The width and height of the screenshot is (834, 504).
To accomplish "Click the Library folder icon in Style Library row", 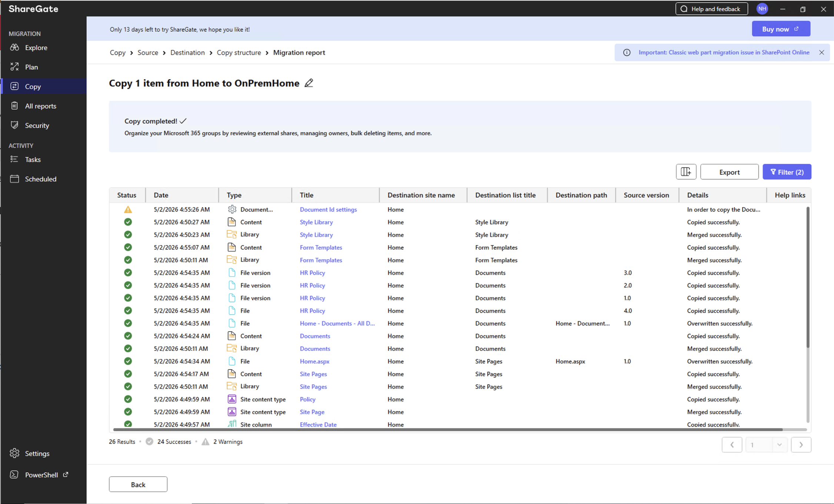I will click(x=232, y=234).
